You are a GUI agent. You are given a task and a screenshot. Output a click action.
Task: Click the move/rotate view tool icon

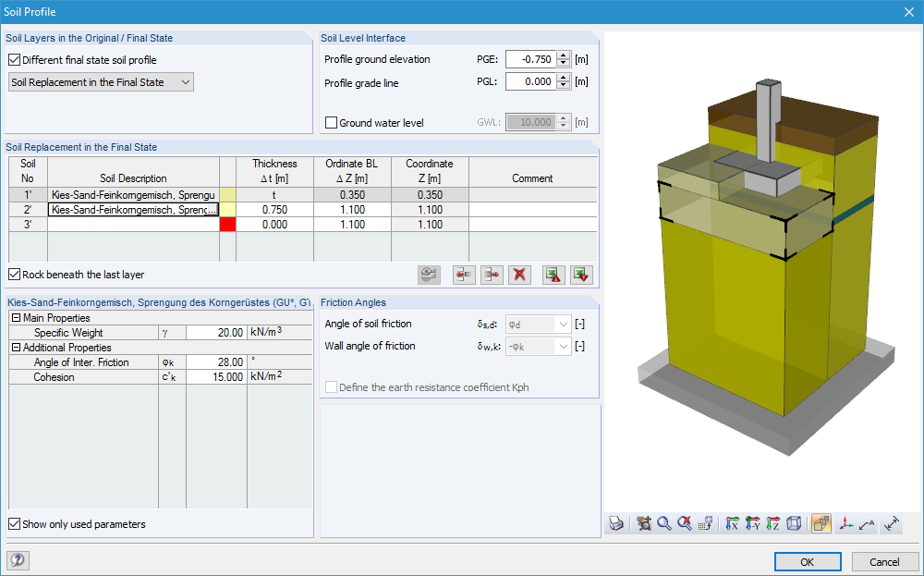click(x=644, y=523)
